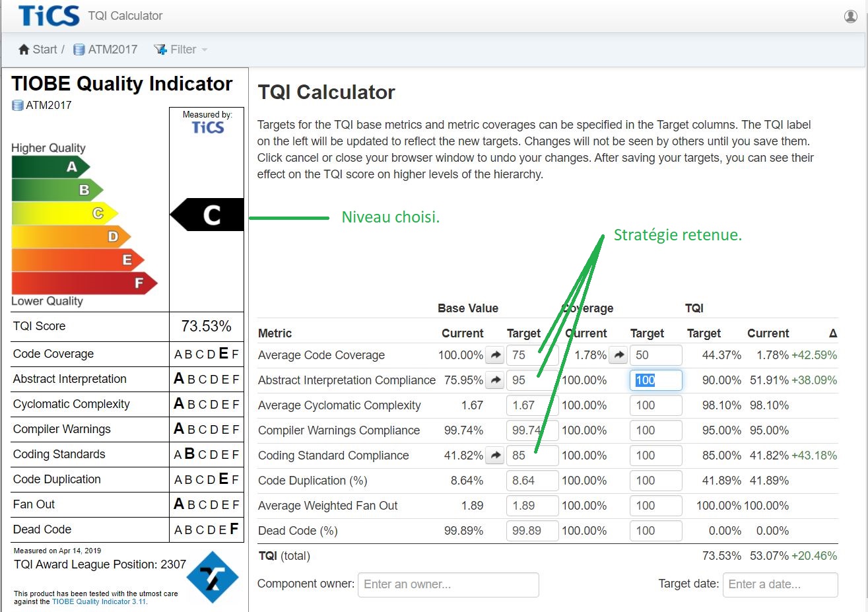The image size is (868, 612).
Task: Edit Dead Code coverage target field
Action: [x=656, y=531]
